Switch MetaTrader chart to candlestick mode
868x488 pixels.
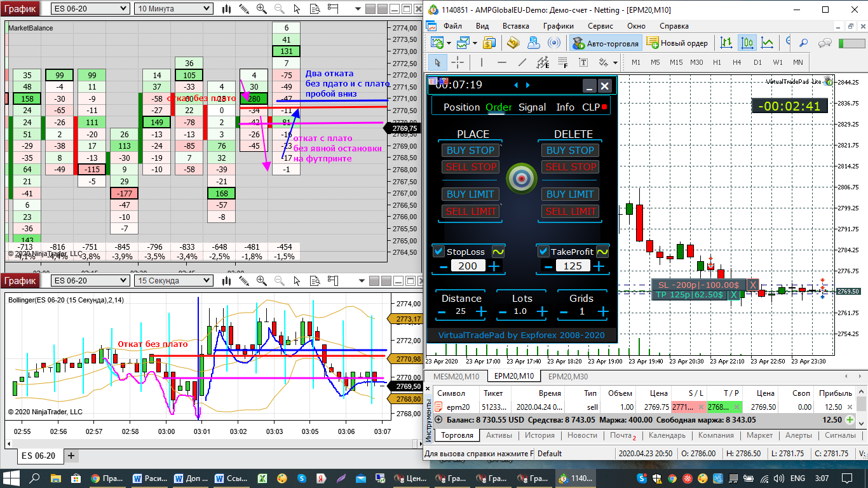click(747, 43)
